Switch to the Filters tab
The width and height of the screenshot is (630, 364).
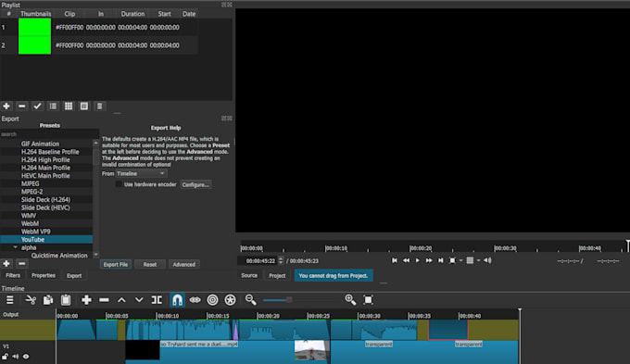coord(13,275)
